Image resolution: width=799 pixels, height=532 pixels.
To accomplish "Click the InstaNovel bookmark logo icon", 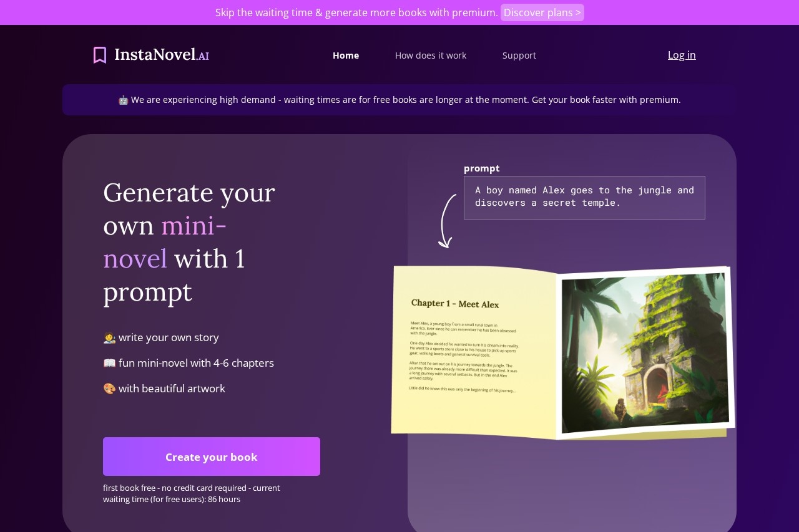I will pos(100,55).
